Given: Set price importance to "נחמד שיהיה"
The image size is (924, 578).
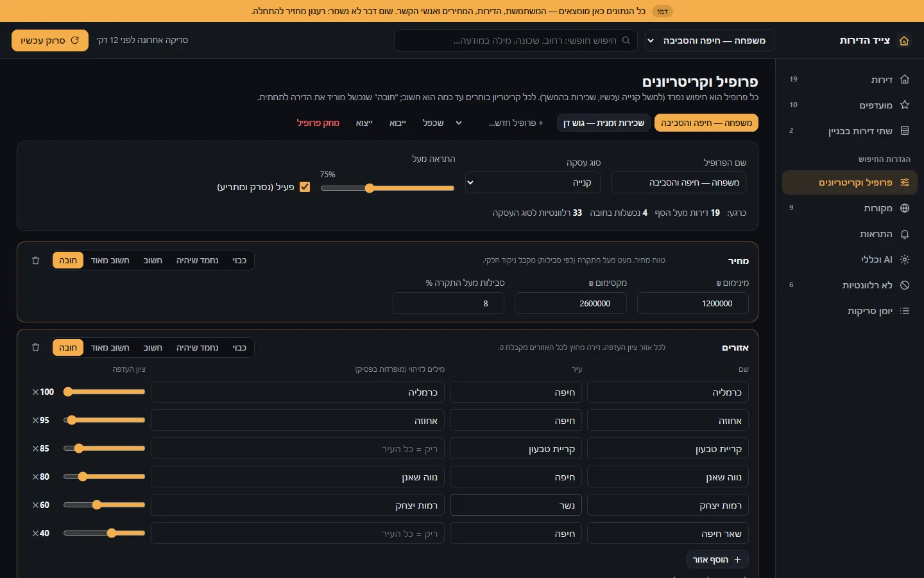Looking at the screenshot, I should click(x=197, y=260).
